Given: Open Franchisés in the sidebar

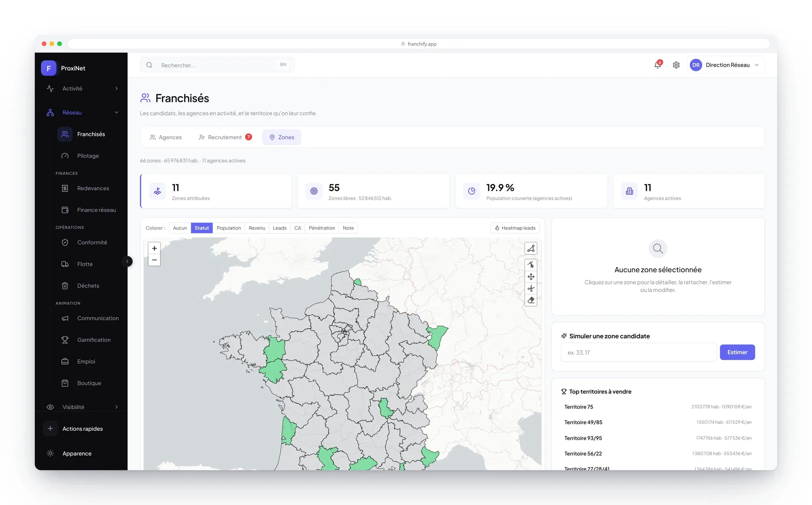Looking at the screenshot, I should [89, 134].
